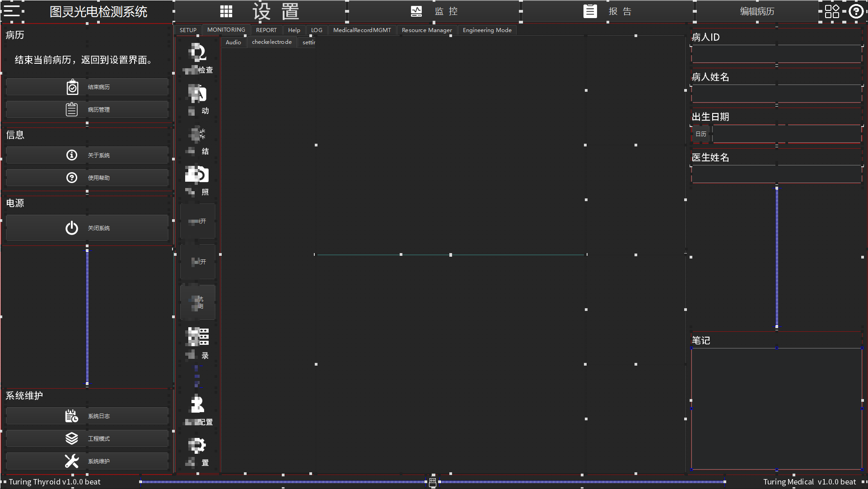
Task: Click the 录 list icon in toolbar
Action: 197,337
